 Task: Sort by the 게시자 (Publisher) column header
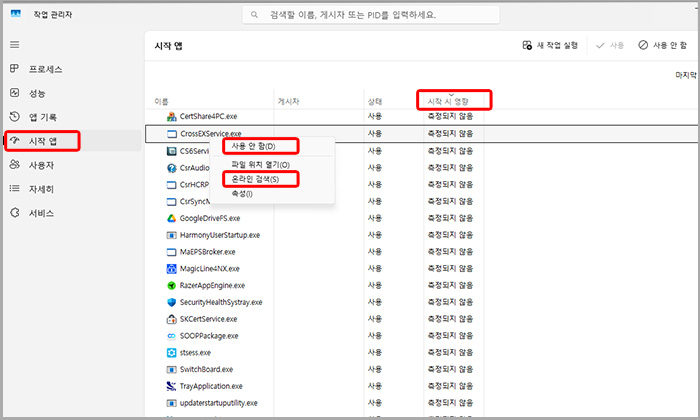click(x=288, y=102)
